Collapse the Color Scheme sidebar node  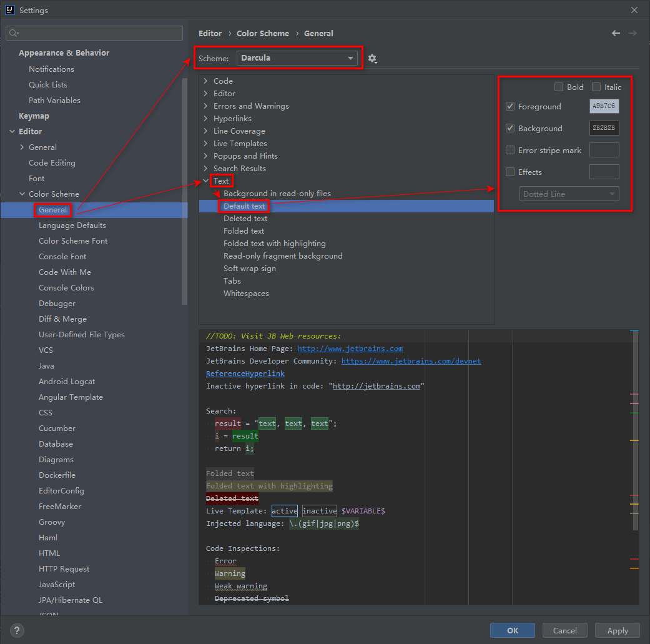click(22, 194)
